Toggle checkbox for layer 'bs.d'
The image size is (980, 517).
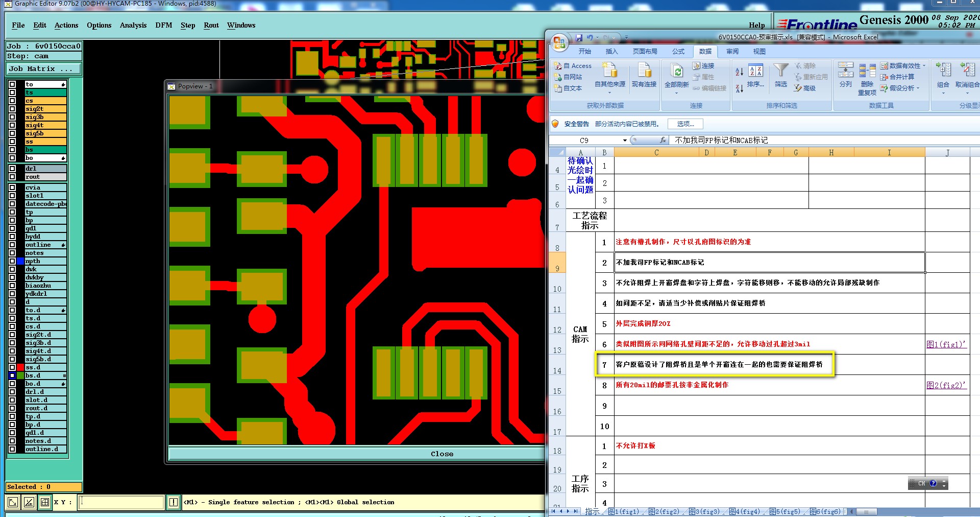[12, 375]
